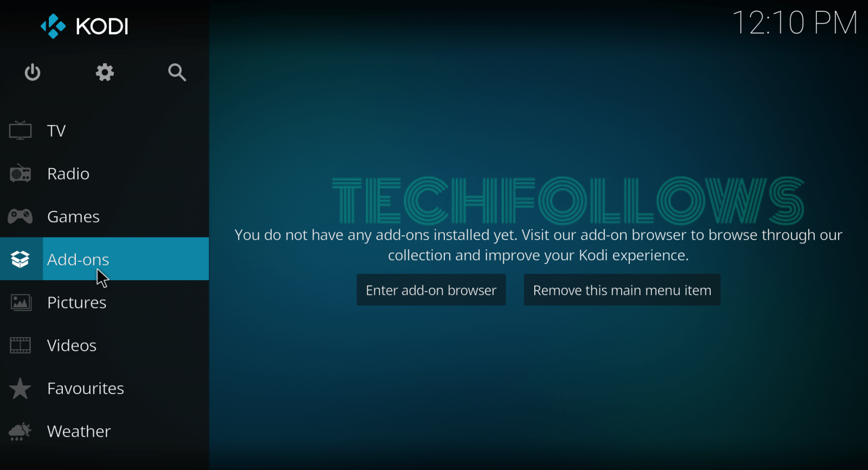Click the search magnifier icon

177,72
